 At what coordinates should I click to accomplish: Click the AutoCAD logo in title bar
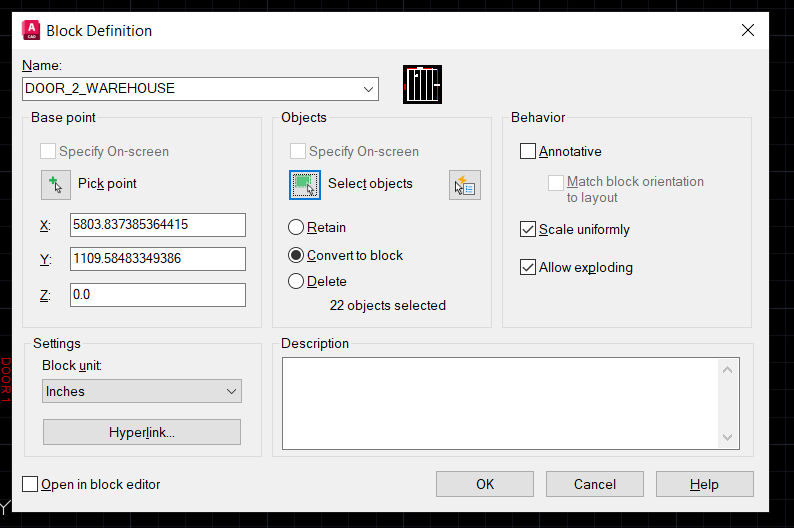click(31, 30)
